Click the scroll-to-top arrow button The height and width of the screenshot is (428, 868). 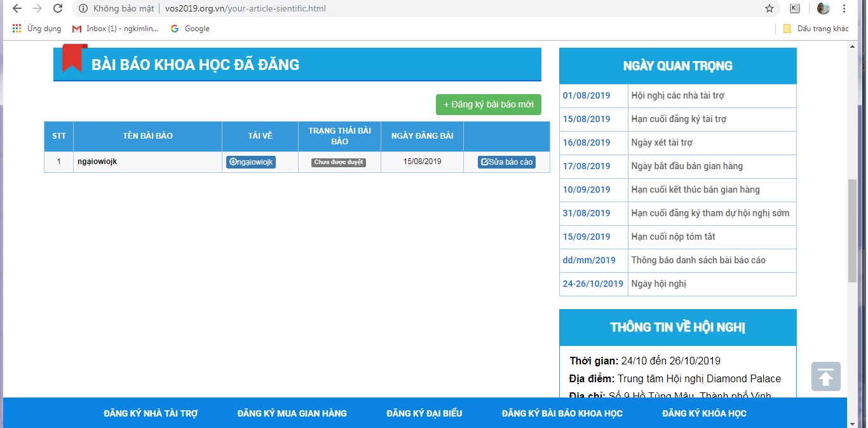825,376
